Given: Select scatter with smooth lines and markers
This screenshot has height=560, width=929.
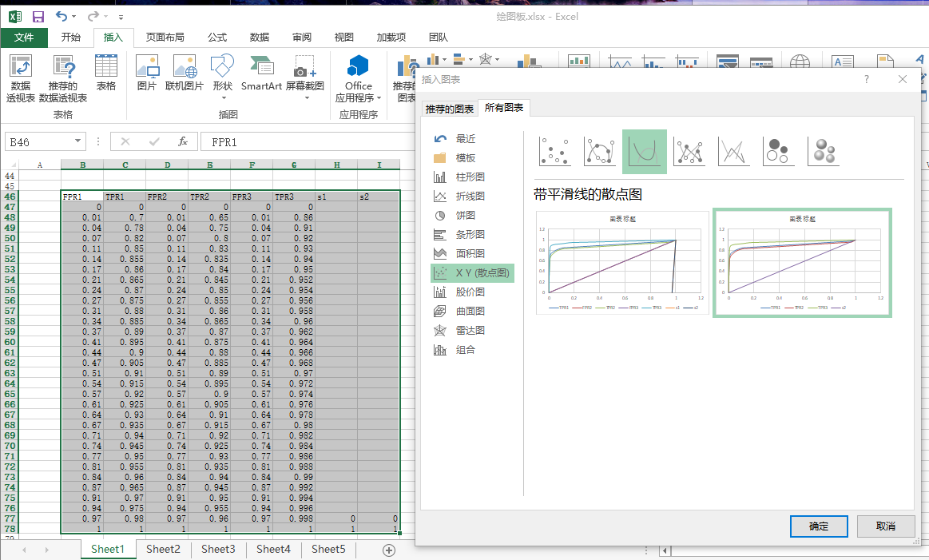Looking at the screenshot, I should (x=600, y=151).
